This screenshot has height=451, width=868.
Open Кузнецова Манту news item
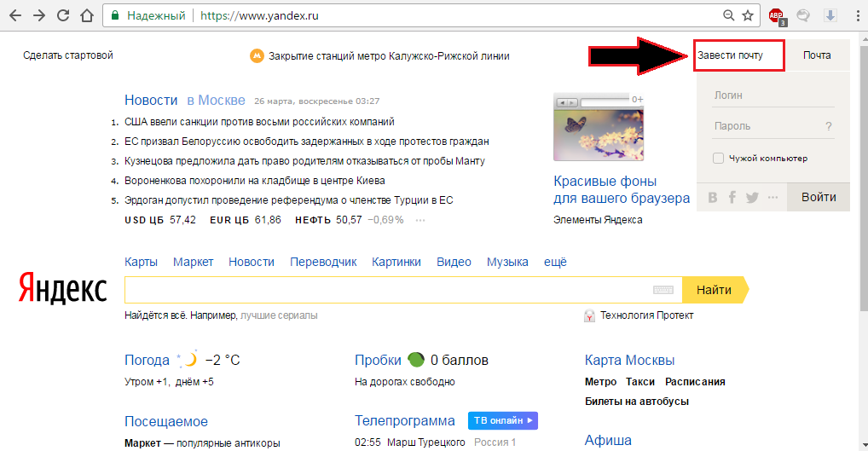[304, 161]
